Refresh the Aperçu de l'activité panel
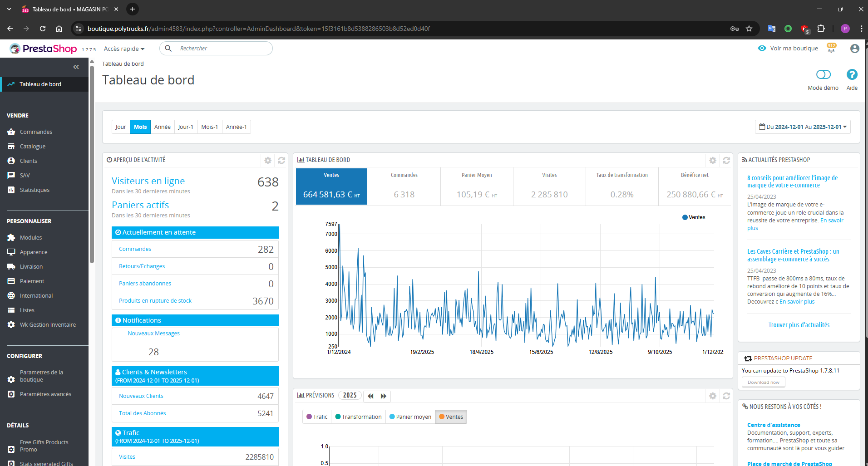The image size is (868, 466). coord(281,160)
